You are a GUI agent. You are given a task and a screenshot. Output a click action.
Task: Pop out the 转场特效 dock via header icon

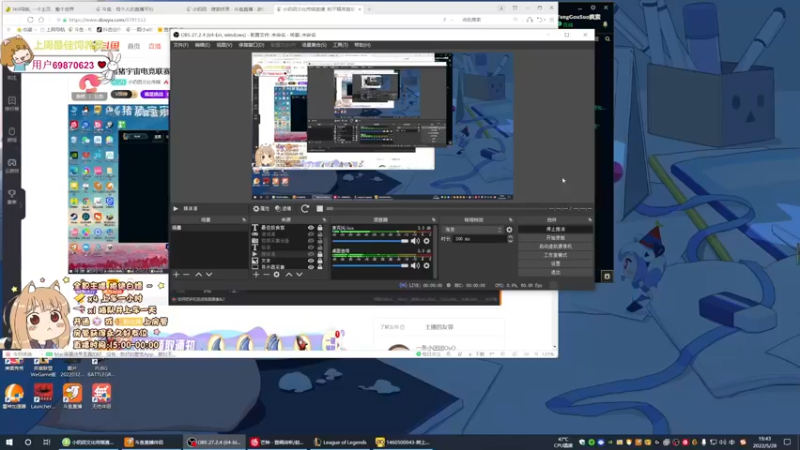pyautogui.click(x=510, y=220)
